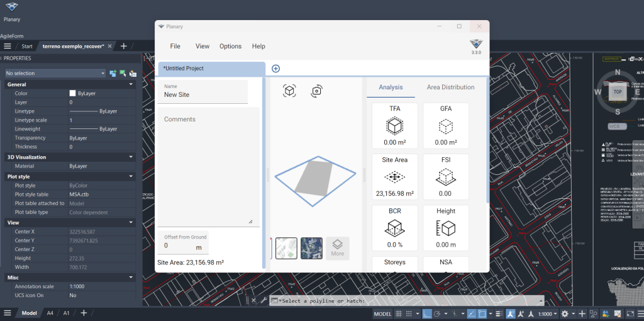Screen dimensions: 644x321
Task: Collapse the Misc properties section
Action: click(131, 278)
